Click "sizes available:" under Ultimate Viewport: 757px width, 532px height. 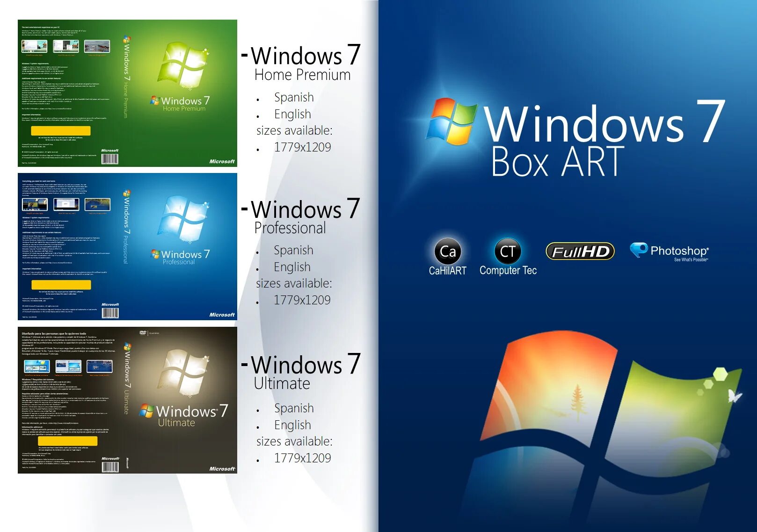coord(294,441)
